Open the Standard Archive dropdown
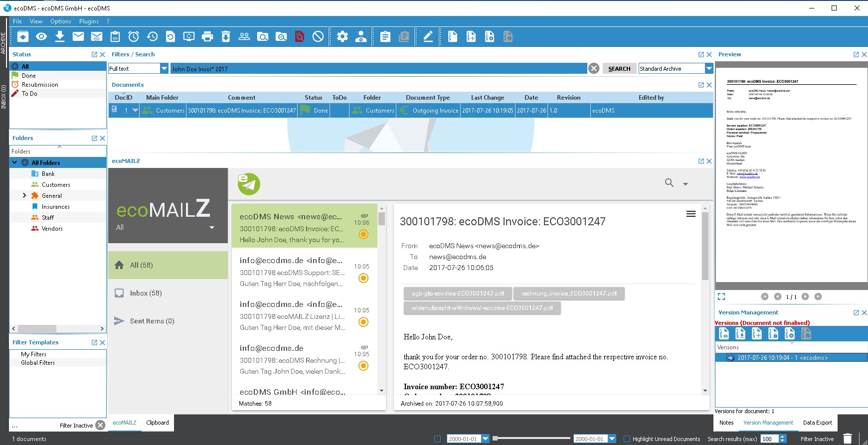 tap(709, 69)
